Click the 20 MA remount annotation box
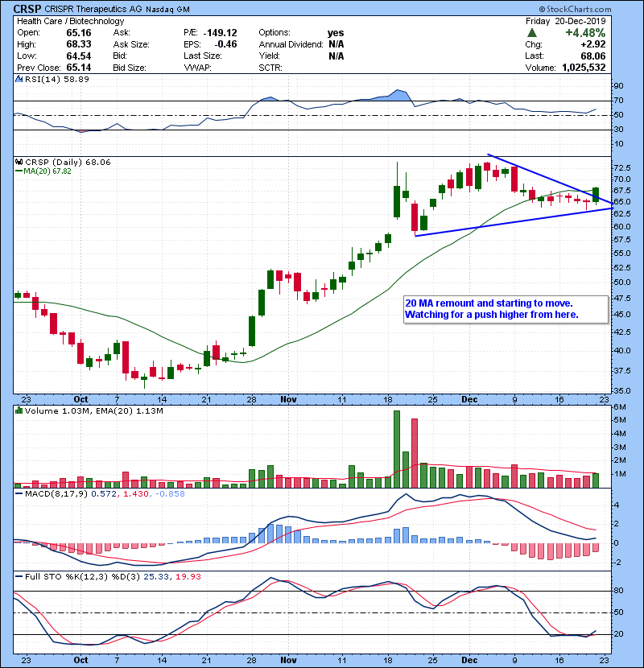This screenshot has width=644, height=668. pos(506,309)
